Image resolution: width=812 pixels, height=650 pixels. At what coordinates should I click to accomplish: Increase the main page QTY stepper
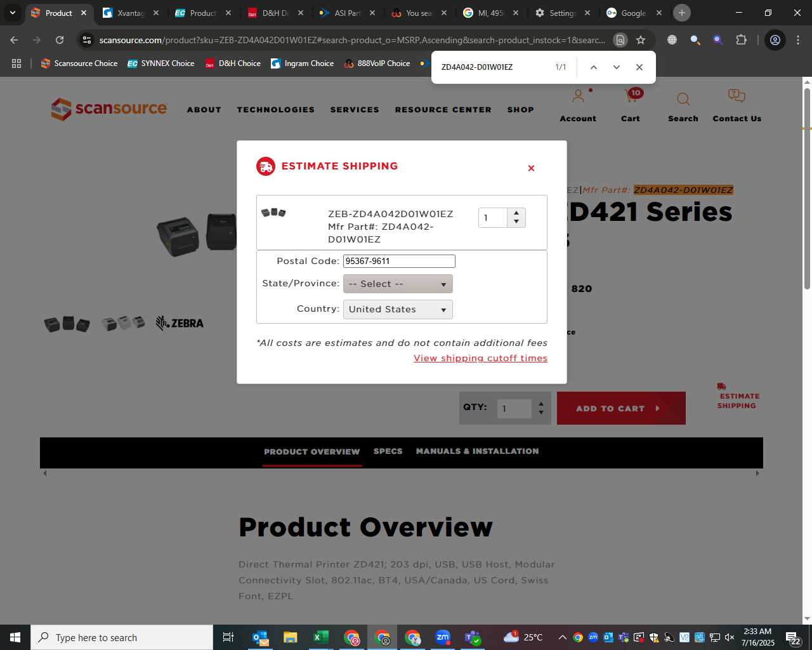[x=541, y=404]
